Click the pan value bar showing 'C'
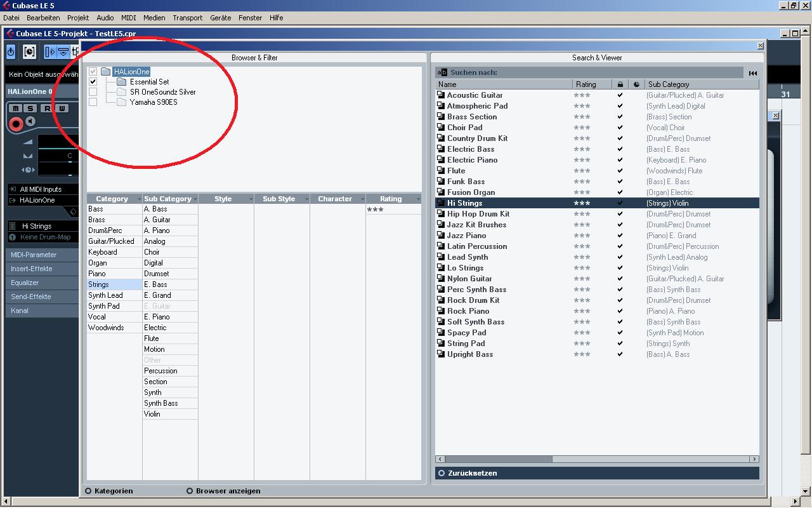Screen dimensions: 812x508 (x=58, y=156)
